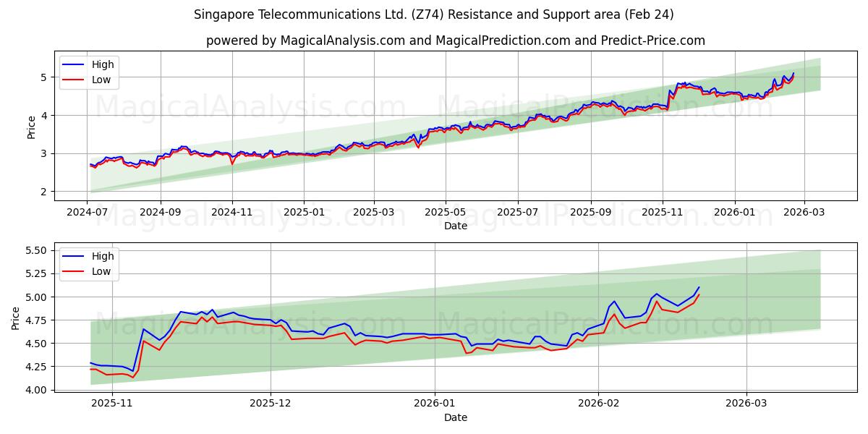The image size is (868, 434).
Task: Toggle the Low legend entry in top chart
Action: (x=98, y=79)
